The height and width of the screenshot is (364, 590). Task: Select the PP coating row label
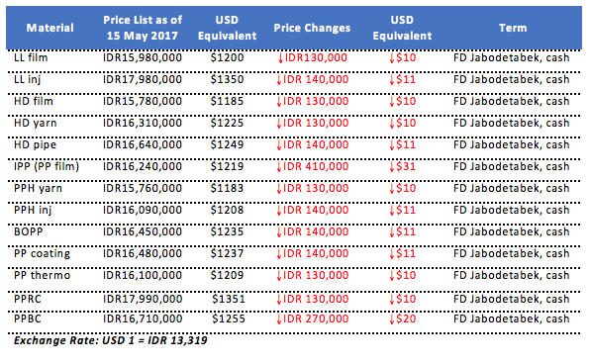(x=42, y=253)
